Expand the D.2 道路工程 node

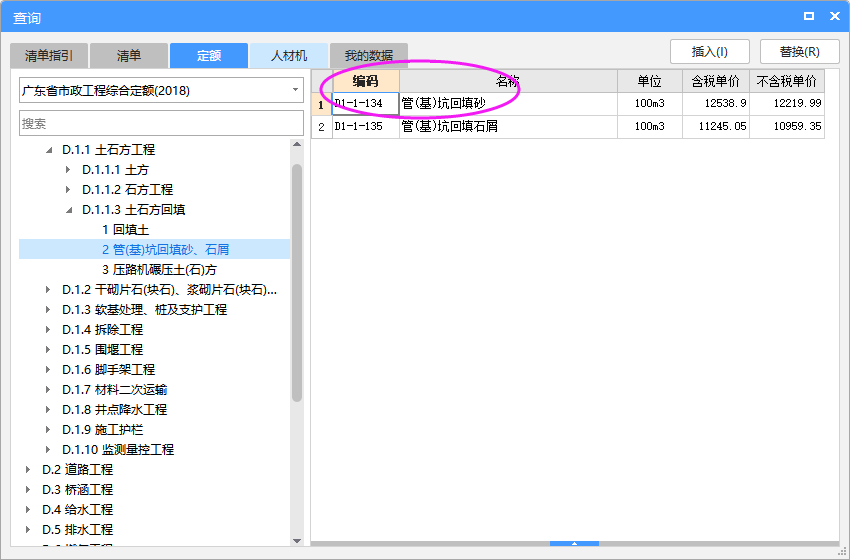click(x=28, y=469)
